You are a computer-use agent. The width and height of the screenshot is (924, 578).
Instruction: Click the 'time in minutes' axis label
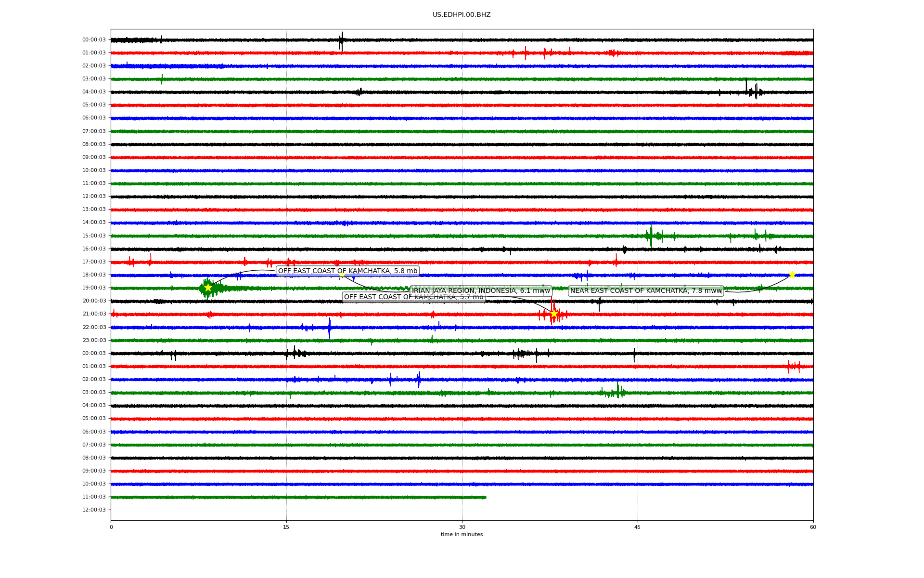[x=462, y=534]
